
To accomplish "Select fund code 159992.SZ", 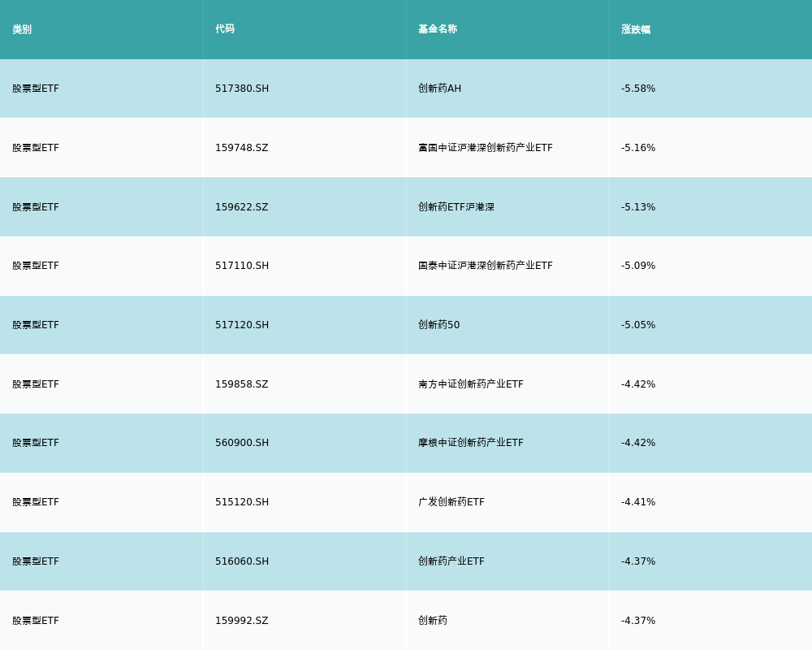I will 242,621.
